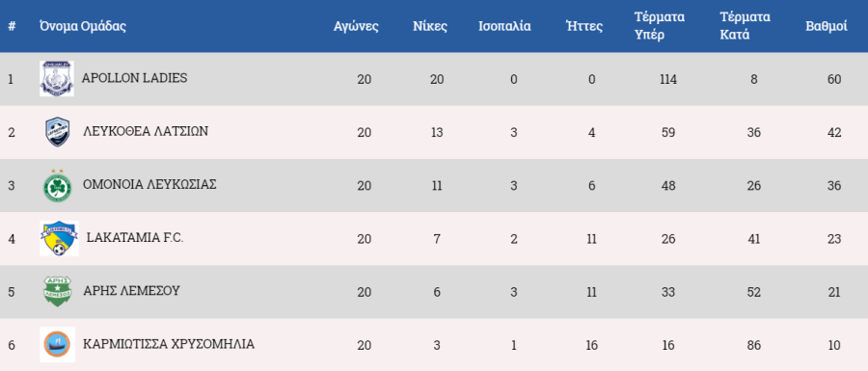
Task: Click the Άρης Λεμεσού green badge
Action: coord(58,291)
